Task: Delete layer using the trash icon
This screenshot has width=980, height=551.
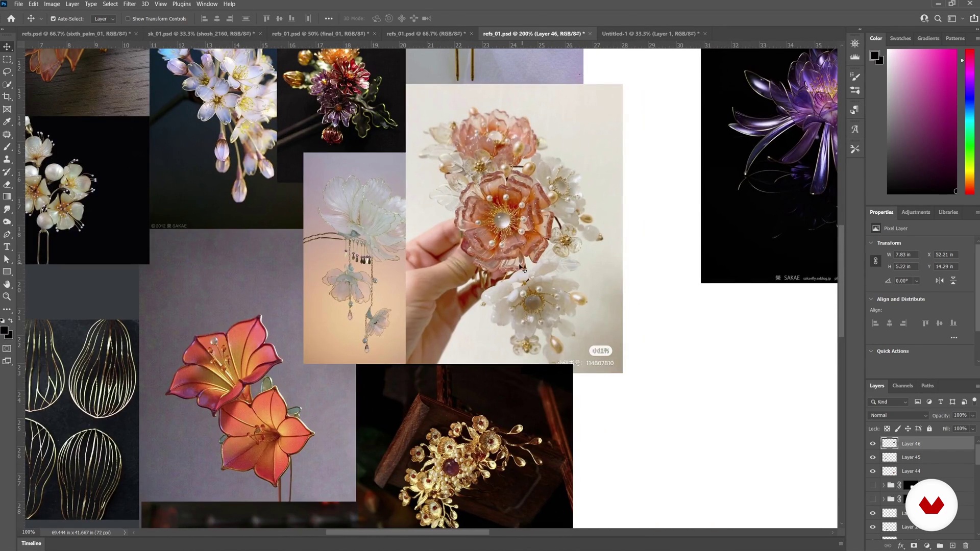Action: pos(966,545)
